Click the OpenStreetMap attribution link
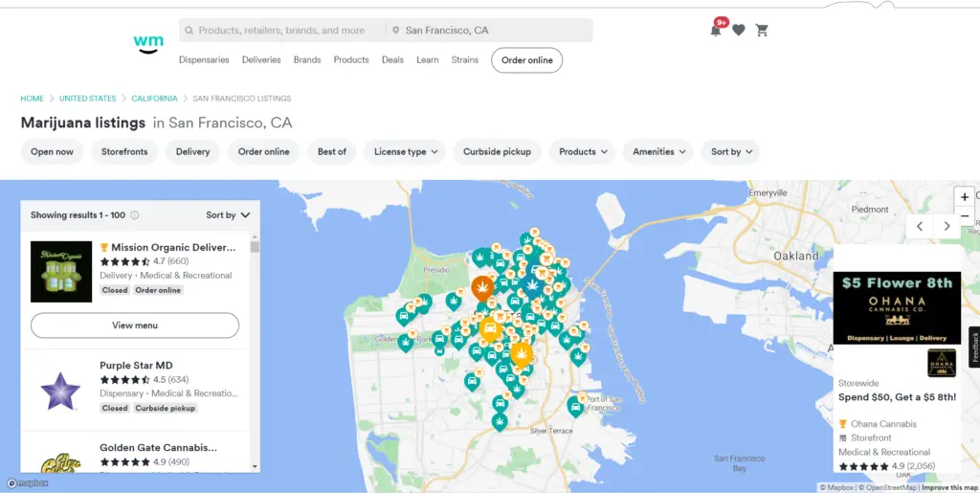The width and height of the screenshot is (980, 493). [887, 487]
